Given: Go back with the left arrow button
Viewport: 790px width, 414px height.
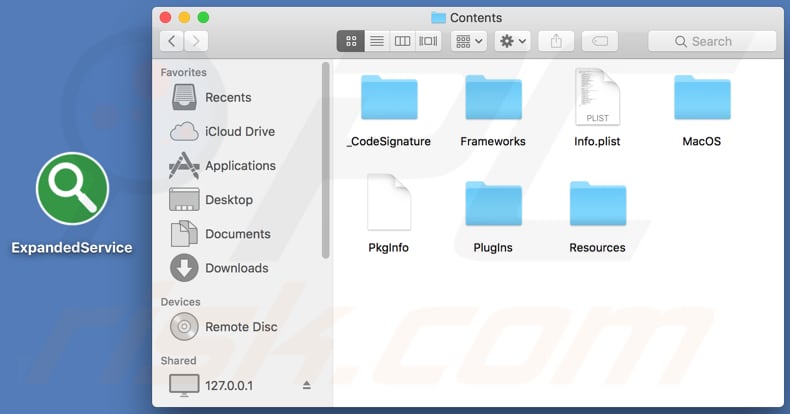Looking at the screenshot, I should 172,41.
